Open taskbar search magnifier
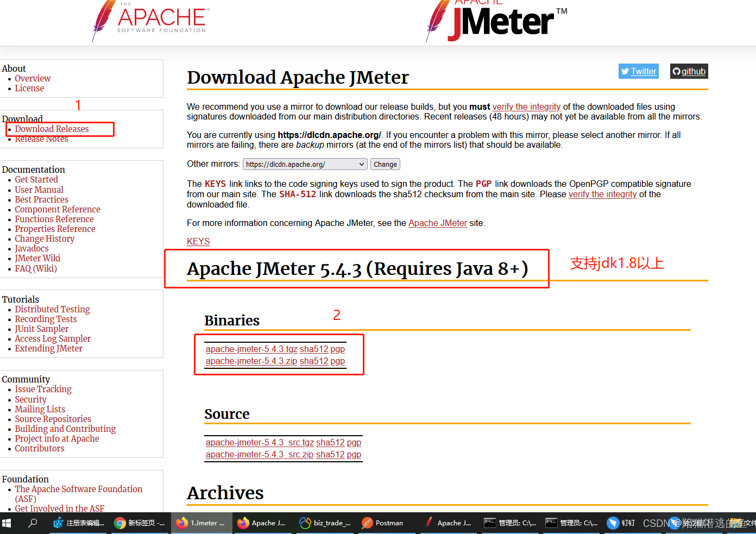The height and width of the screenshot is (534, 756). pos(33,523)
